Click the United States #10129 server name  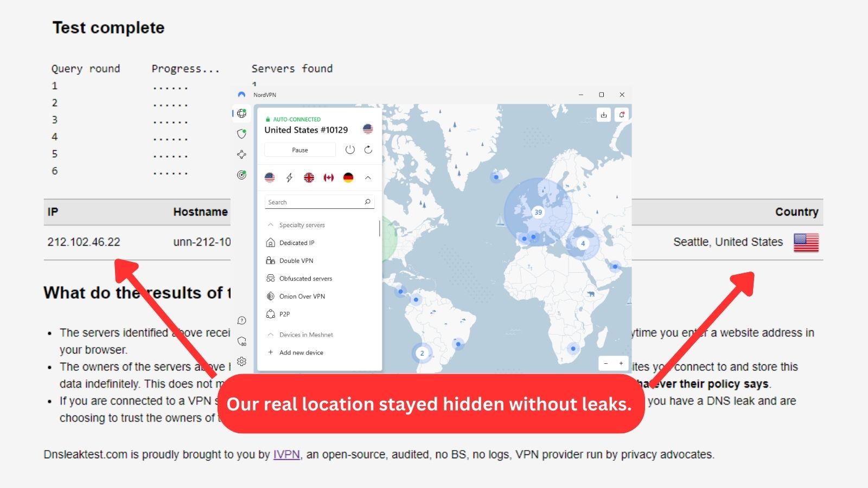tap(306, 130)
